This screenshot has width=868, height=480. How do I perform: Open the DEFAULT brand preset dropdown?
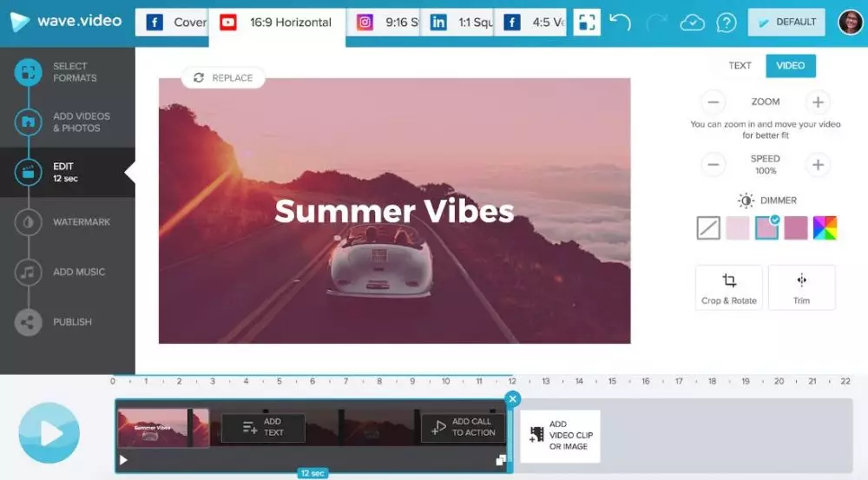pos(786,23)
